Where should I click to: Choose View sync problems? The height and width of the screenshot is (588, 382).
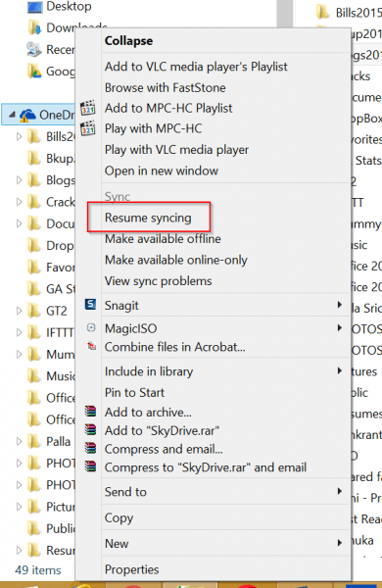(x=159, y=281)
